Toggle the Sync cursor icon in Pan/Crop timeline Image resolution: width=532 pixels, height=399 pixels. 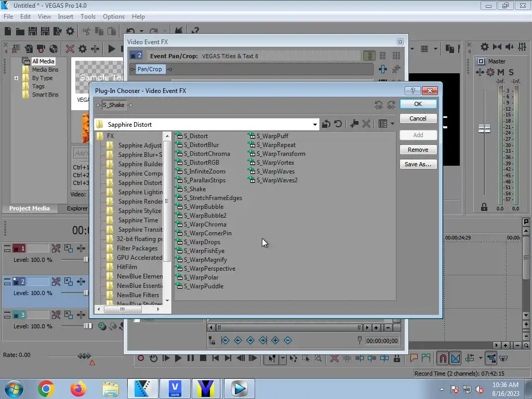(212, 340)
